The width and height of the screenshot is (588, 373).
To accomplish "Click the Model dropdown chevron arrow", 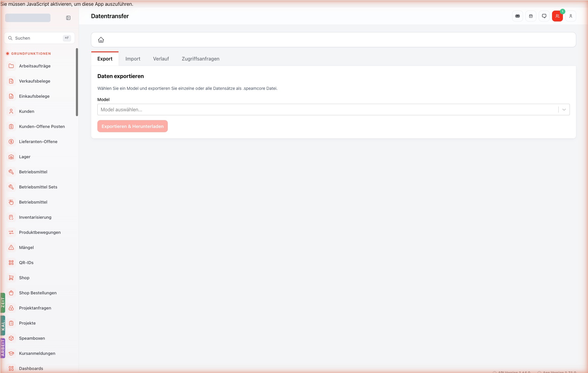I will tap(564, 110).
